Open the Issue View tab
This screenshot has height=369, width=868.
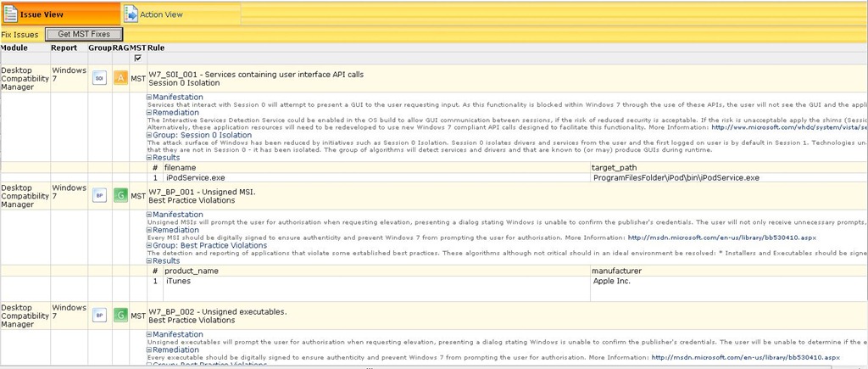click(60, 14)
